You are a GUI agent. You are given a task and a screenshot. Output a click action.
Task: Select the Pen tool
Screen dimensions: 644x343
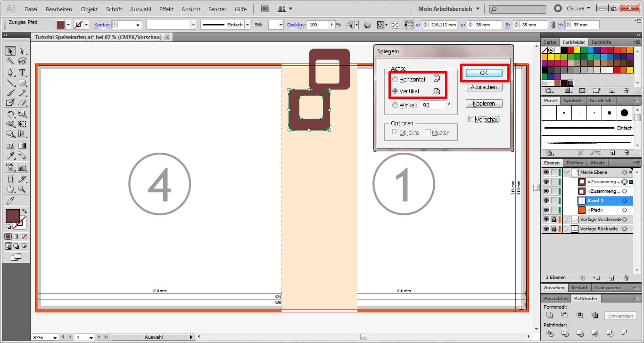coord(10,73)
